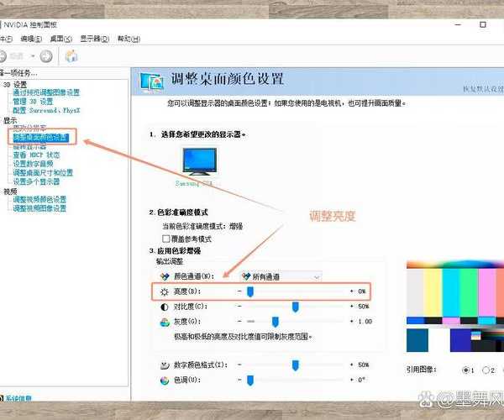504x420 pixels.
Task: Decrease gamma with 灰度 minus button
Action: coord(239,322)
